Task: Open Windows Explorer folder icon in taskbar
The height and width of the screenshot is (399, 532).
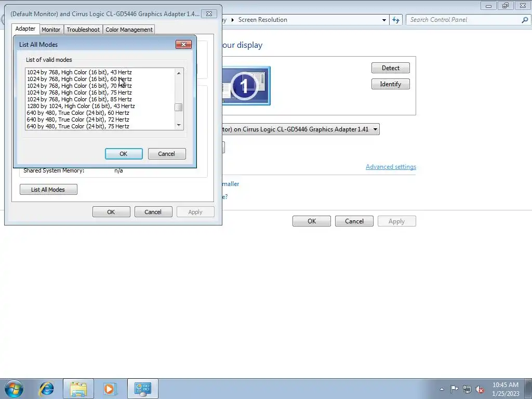Action: pyautogui.click(x=78, y=389)
